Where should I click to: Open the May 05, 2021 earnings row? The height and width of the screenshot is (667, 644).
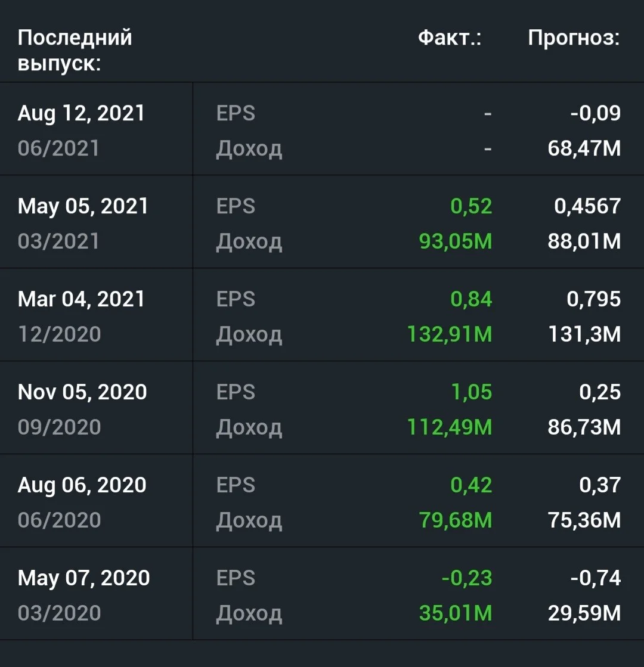(x=322, y=222)
